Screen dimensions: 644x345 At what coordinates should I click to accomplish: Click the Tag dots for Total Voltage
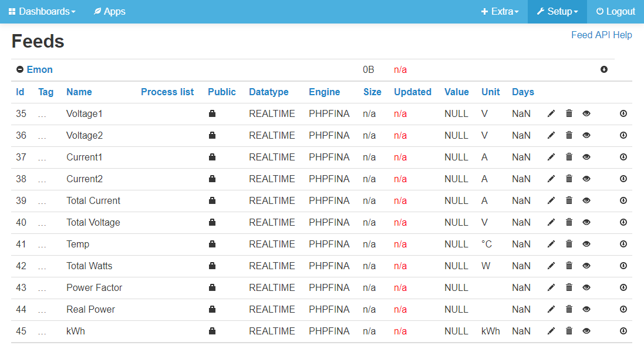42,223
